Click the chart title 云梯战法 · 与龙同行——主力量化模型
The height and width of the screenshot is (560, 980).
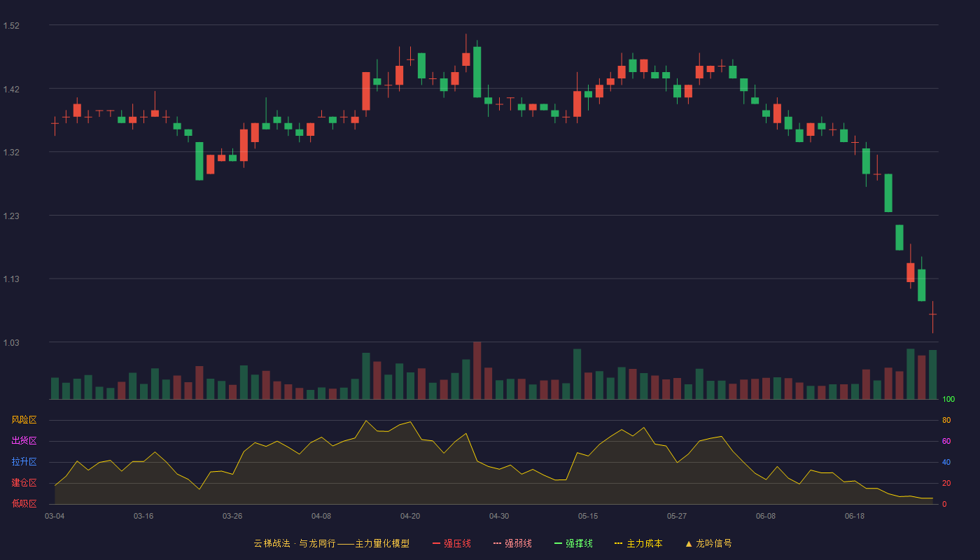(x=332, y=543)
